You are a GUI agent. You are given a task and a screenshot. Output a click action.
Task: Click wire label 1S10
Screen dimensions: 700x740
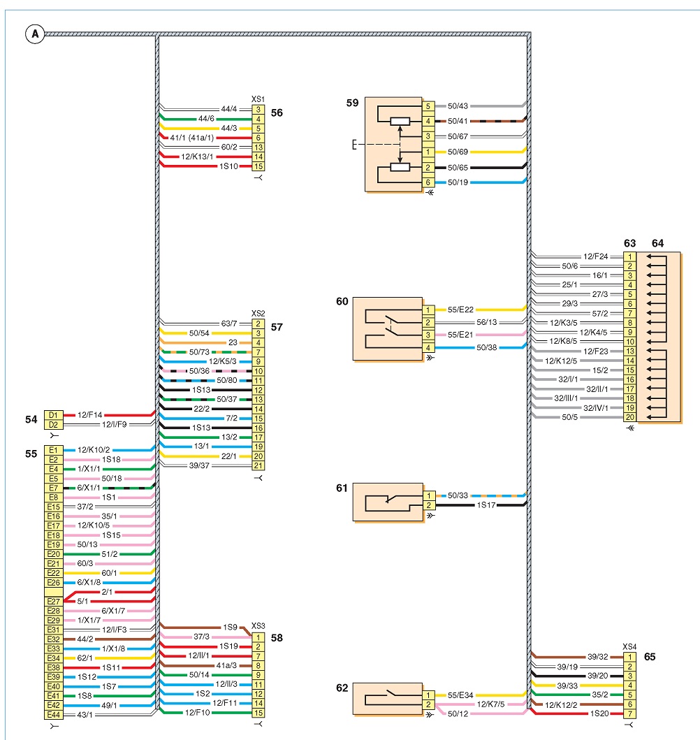click(x=228, y=166)
